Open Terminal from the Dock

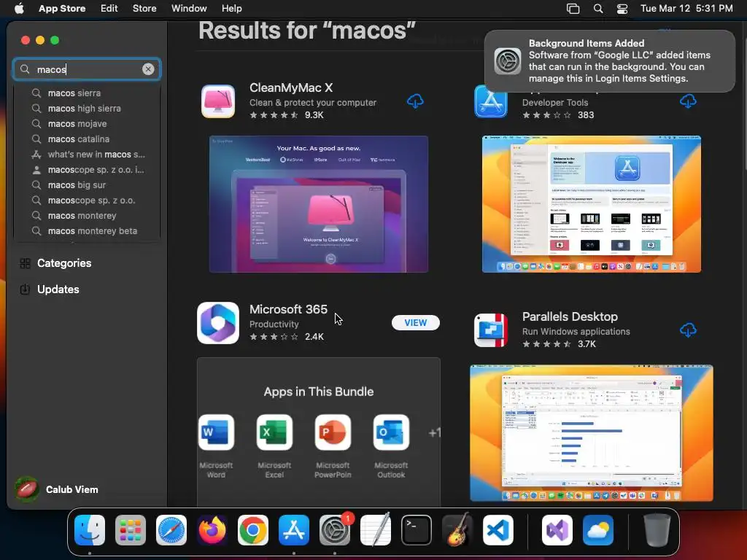pos(417,530)
